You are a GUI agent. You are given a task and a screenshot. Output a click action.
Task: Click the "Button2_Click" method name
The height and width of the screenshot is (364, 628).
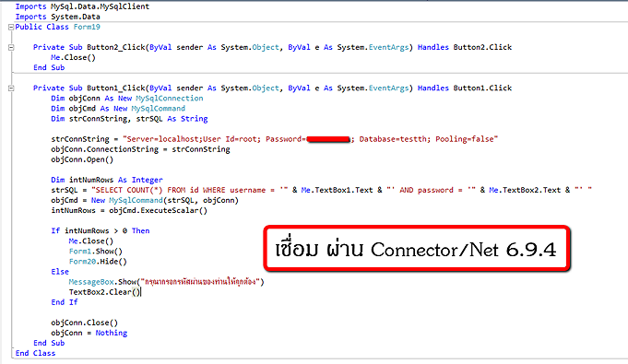[116, 47]
